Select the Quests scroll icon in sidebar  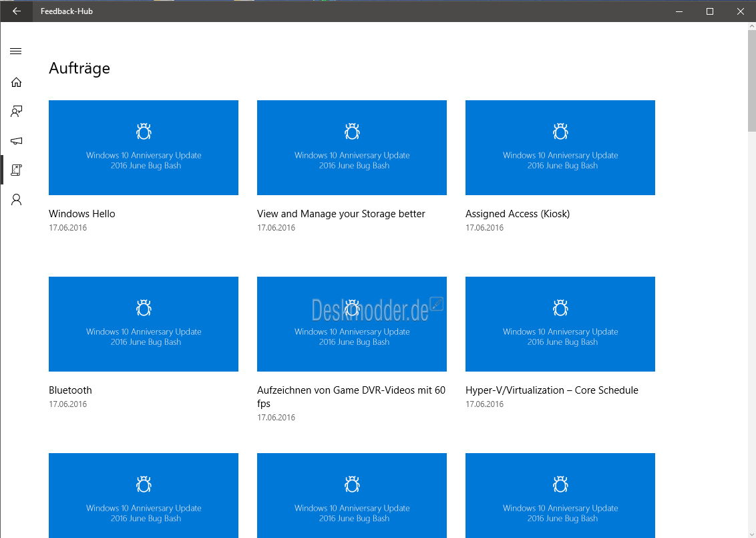tap(16, 170)
